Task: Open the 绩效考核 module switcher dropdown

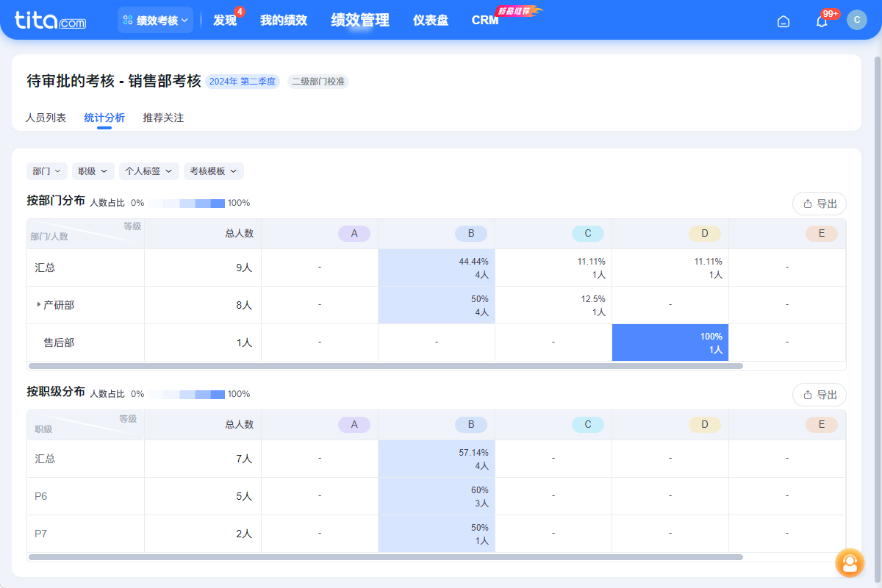Action: pyautogui.click(x=155, y=21)
